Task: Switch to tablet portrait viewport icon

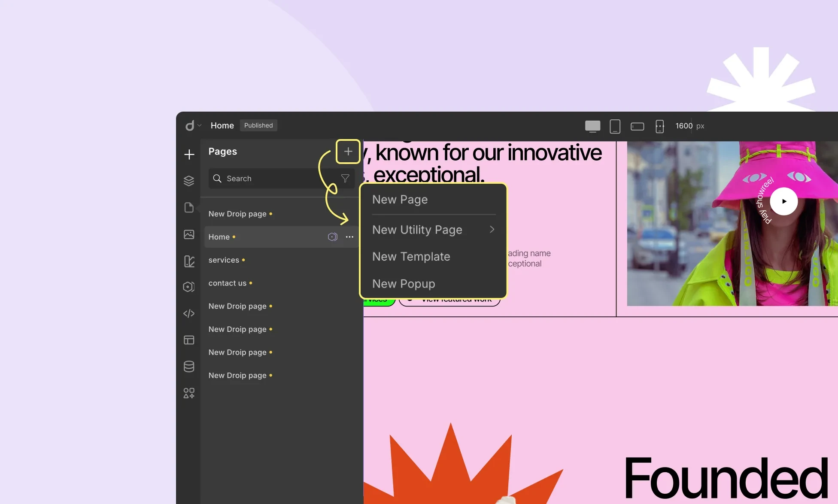Action: tap(615, 126)
